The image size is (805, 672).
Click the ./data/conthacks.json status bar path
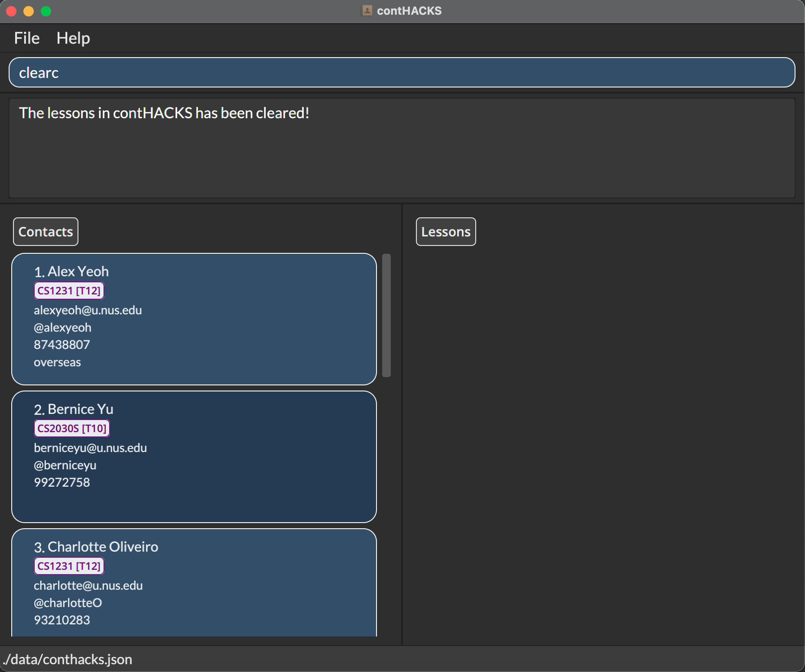click(x=68, y=659)
